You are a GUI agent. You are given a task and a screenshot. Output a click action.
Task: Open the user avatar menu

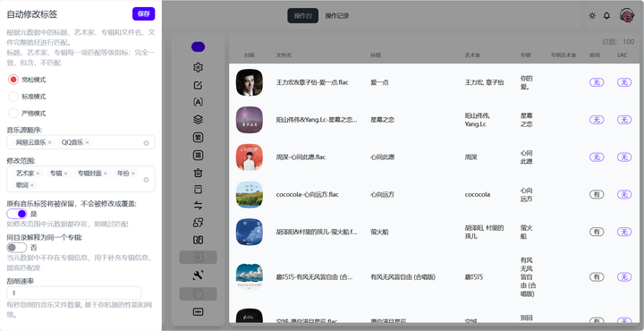627,15
